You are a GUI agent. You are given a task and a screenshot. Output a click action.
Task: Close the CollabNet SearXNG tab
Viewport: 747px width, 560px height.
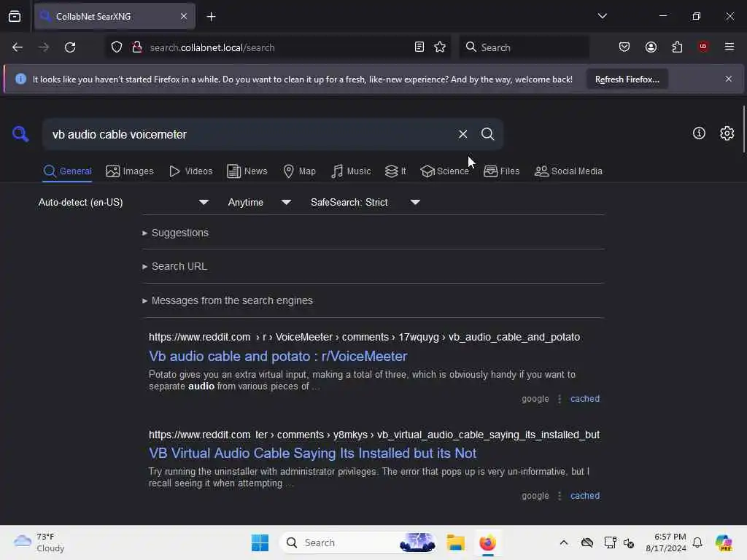click(184, 16)
